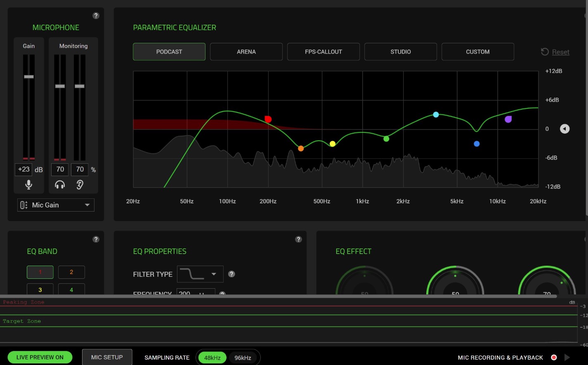Select the 96kHz sampling rate
This screenshot has height=365, width=588.
[243, 358]
